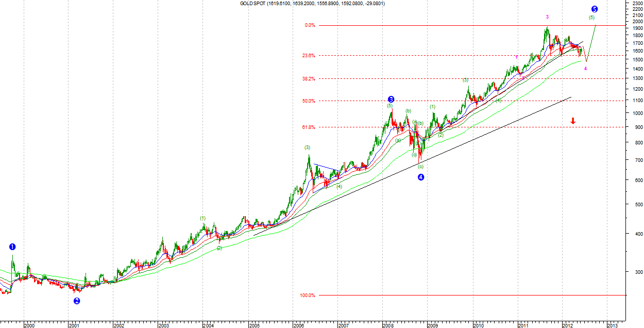The image size is (644, 328).
Task: Select the magenta wave 3 label at peak
Action: [547, 17]
